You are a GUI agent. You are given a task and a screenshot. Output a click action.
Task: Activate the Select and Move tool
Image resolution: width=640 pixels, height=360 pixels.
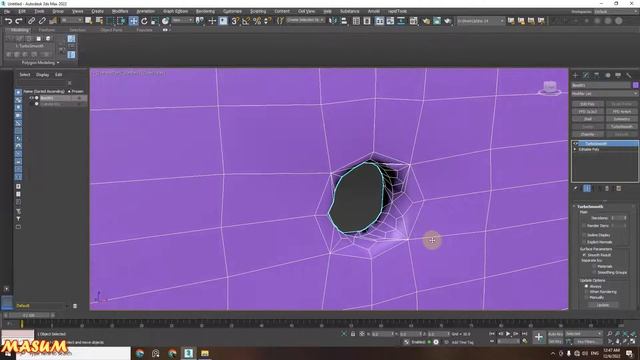[x=133, y=21]
